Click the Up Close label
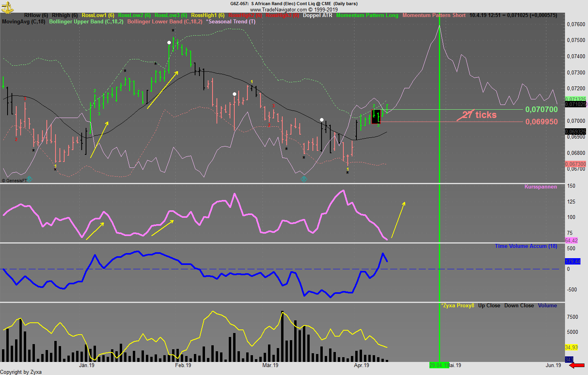The image size is (588, 375). pos(489,306)
